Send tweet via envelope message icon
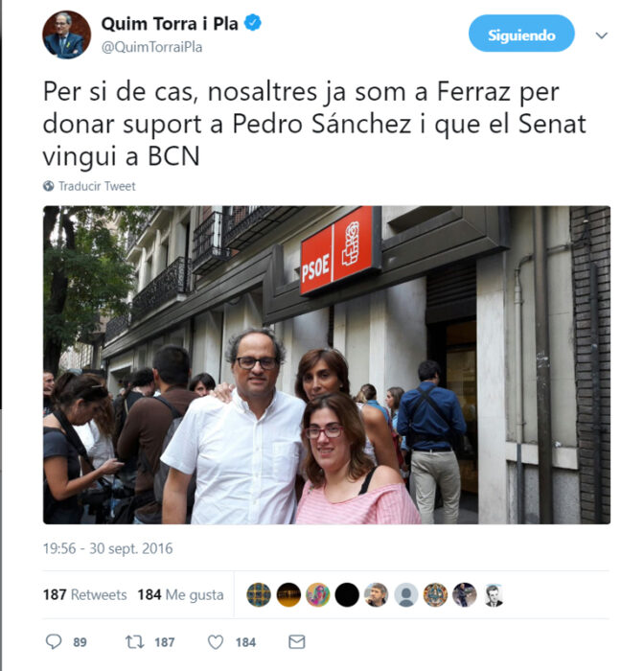Image resolution: width=644 pixels, height=671 pixels. click(296, 641)
